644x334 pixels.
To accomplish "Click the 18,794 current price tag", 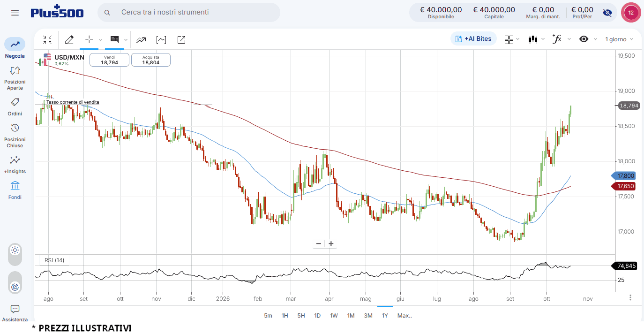I will [x=629, y=106].
